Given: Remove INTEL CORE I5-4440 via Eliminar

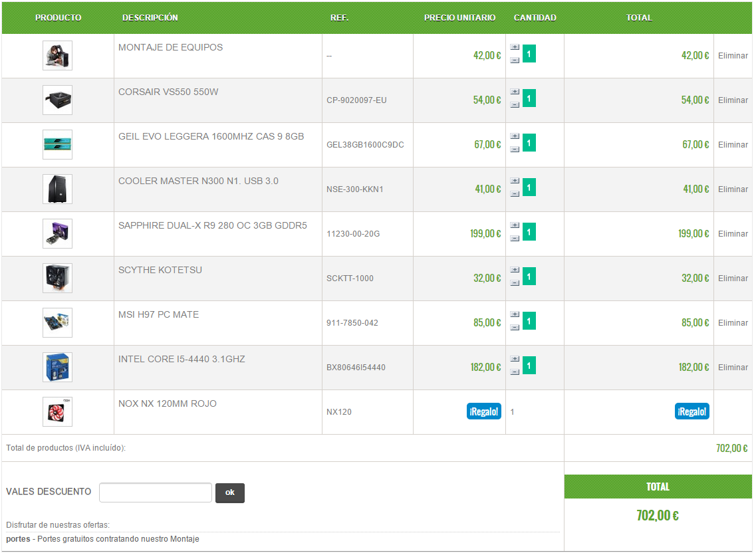Looking at the screenshot, I should point(733,368).
